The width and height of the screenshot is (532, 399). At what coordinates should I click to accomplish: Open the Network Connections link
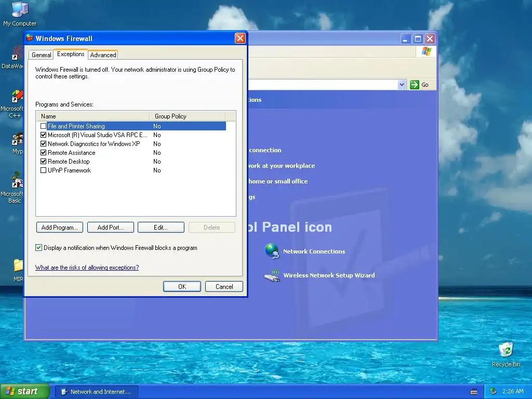314,251
